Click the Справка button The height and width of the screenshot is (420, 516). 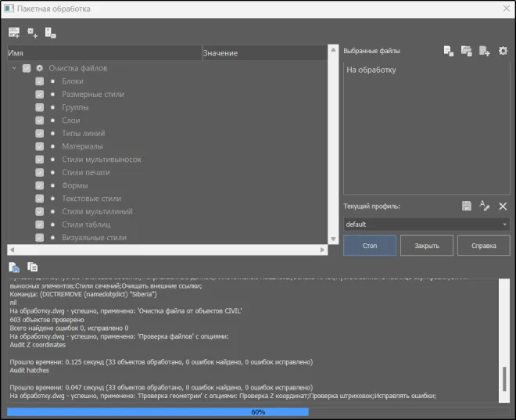(483, 245)
